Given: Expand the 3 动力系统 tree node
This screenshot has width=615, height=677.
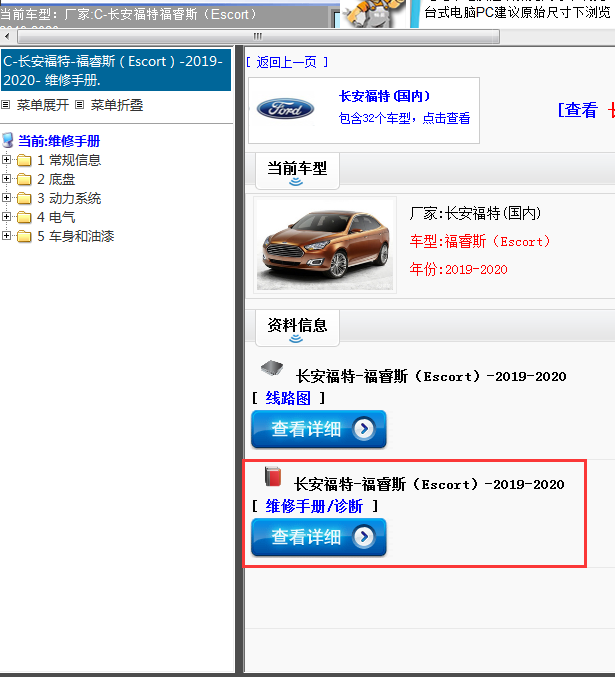Looking at the screenshot, I should click(x=6, y=198).
